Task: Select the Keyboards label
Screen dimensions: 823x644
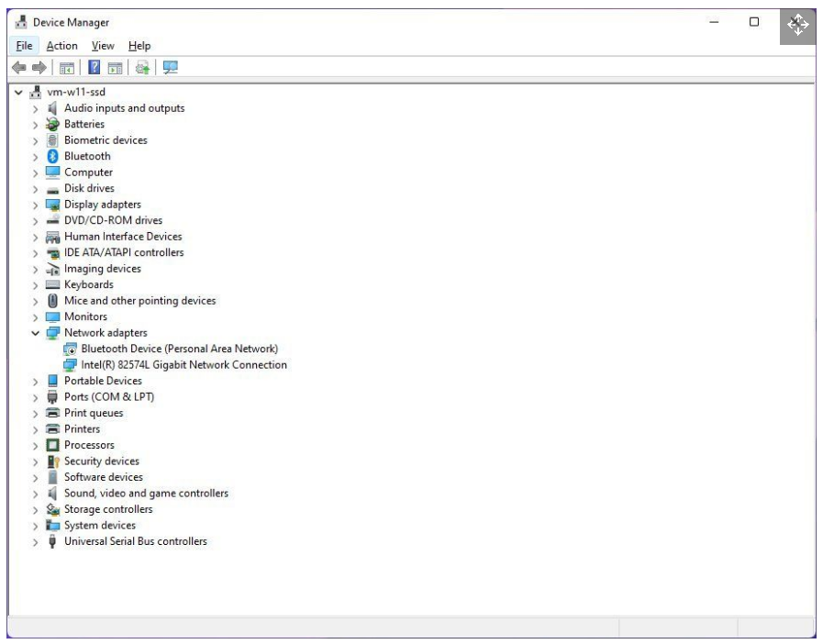Action: pos(89,284)
